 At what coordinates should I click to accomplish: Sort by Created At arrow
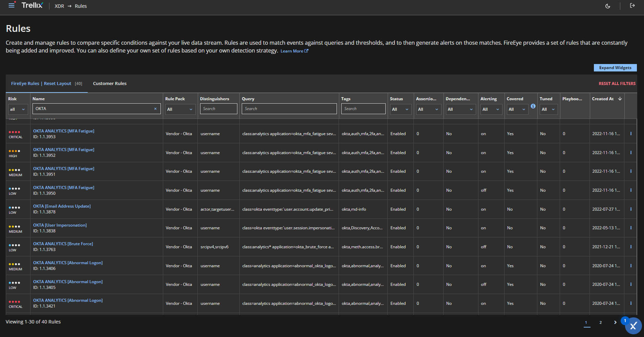[x=620, y=99]
